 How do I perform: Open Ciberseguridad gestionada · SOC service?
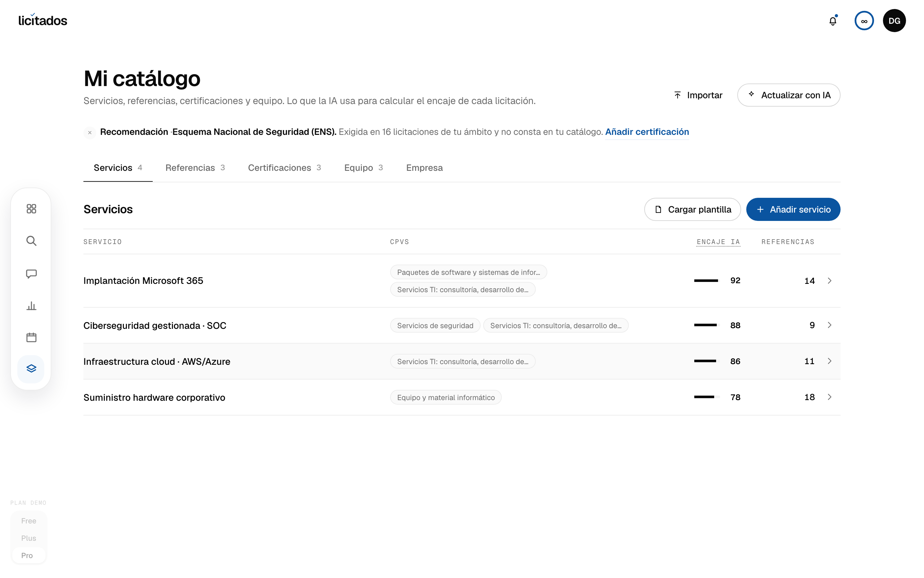155,326
